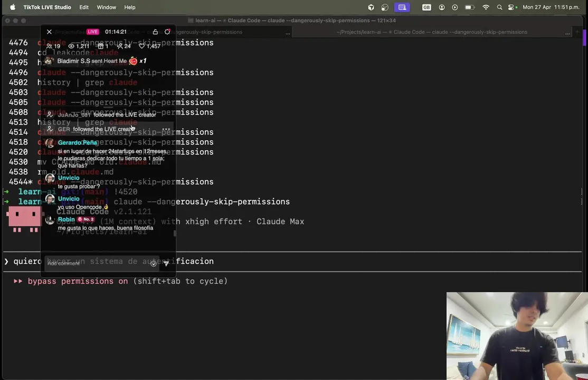Click bypass permissions on status line
Image resolution: width=588 pixels, height=380 pixels.
[120, 281]
